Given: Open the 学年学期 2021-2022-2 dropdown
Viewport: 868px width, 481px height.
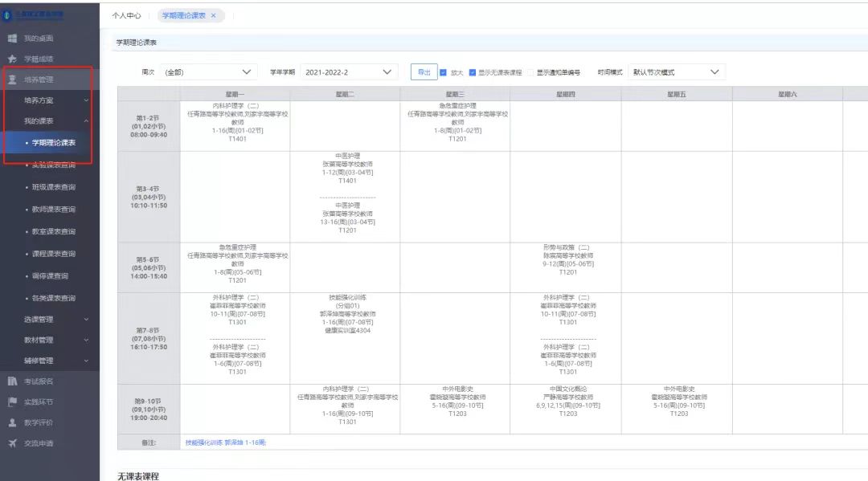Looking at the screenshot, I should pos(350,72).
